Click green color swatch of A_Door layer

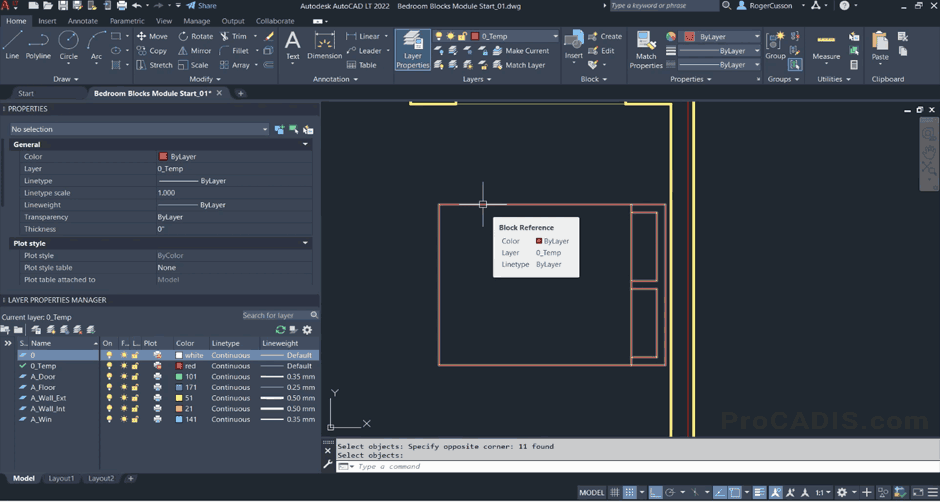179,377
